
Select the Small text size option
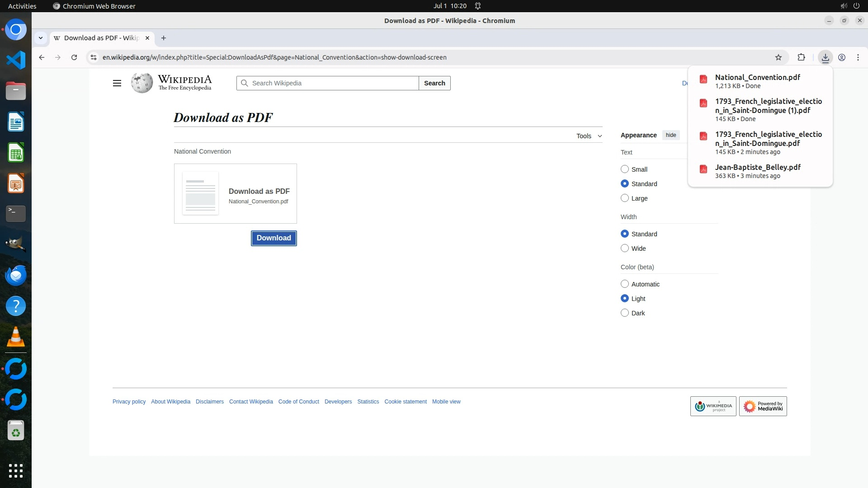pyautogui.click(x=625, y=169)
